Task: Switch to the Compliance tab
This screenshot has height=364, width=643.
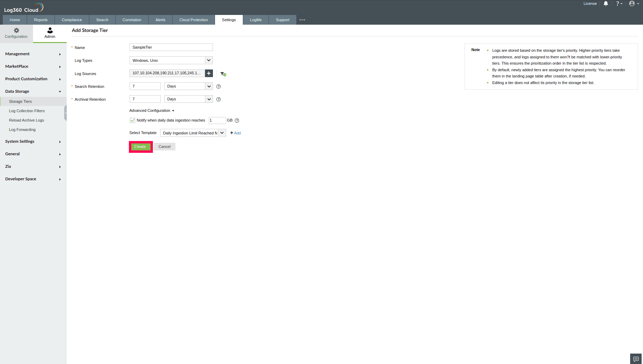Action: (x=72, y=20)
